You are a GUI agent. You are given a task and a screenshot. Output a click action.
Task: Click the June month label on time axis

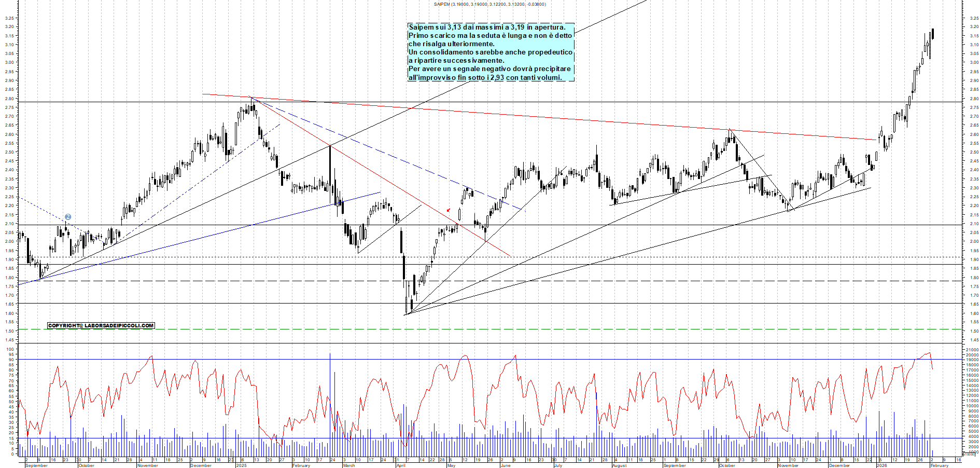[x=506, y=465]
